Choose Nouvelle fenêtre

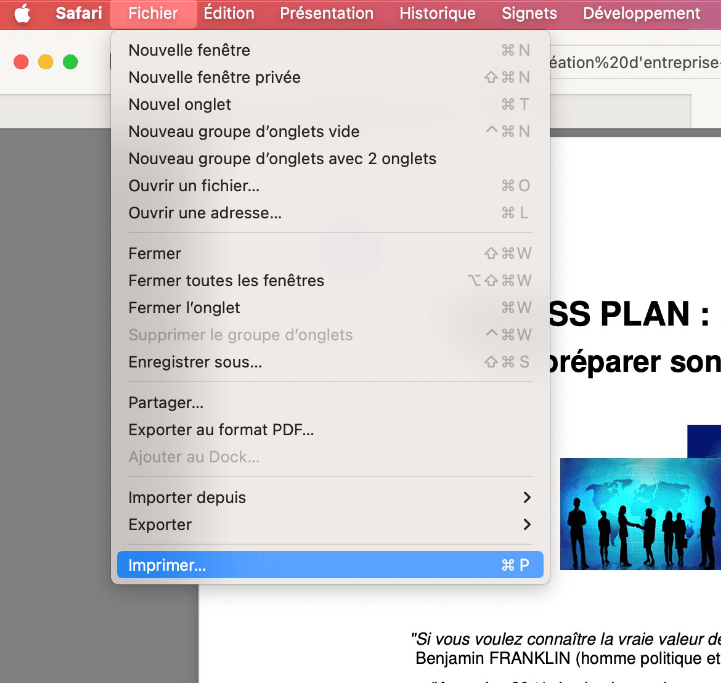pos(330,50)
